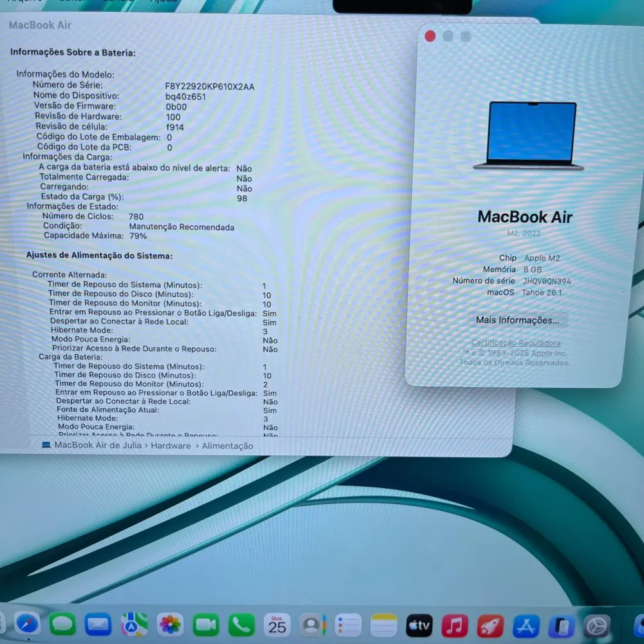Open Safari from the Dock
The width and height of the screenshot is (644, 644).
[x=28, y=623]
